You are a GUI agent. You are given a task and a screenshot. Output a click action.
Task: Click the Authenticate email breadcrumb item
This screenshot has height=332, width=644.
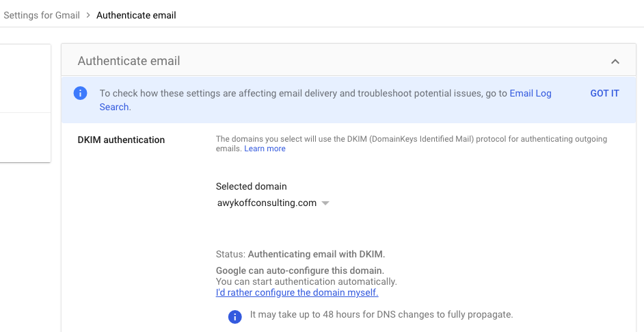point(136,15)
